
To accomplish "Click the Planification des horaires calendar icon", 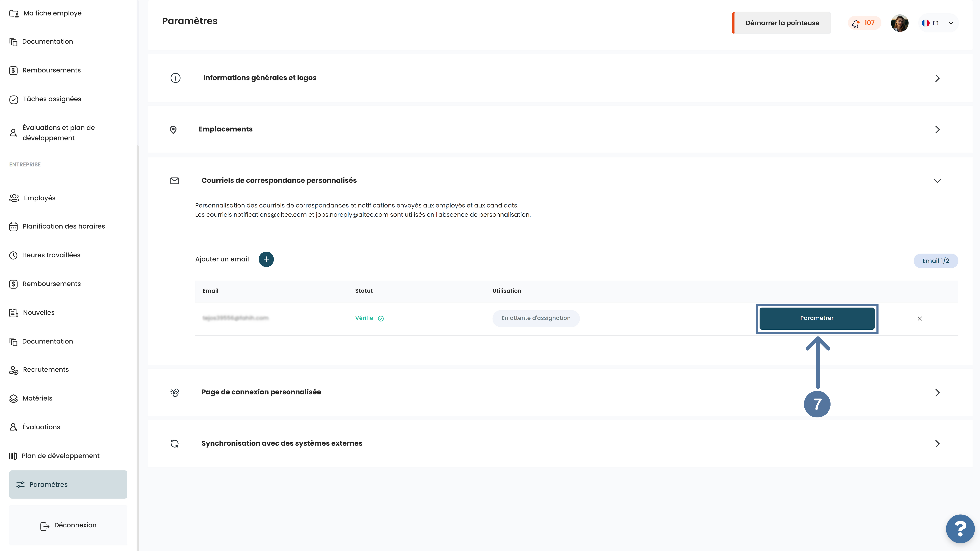I will click(x=13, y=227).
